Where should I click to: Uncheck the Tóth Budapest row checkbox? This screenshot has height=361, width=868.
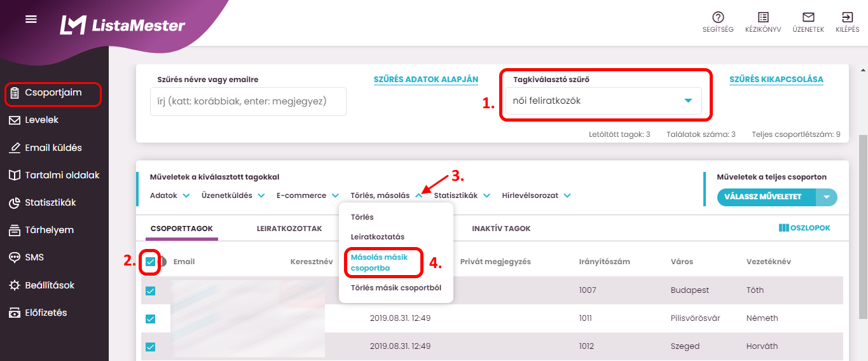150,291
